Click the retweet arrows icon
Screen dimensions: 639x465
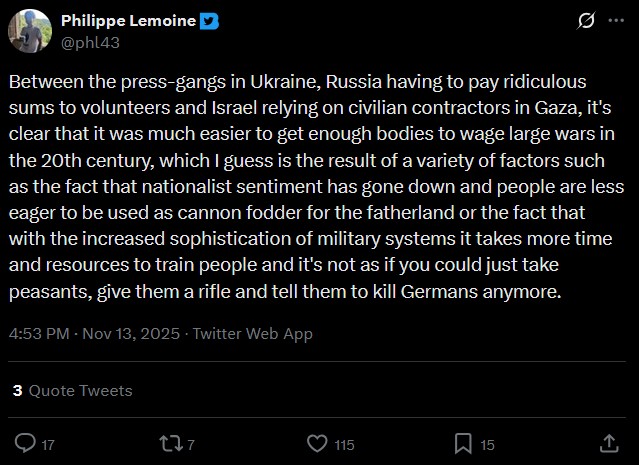pos(171,443)
